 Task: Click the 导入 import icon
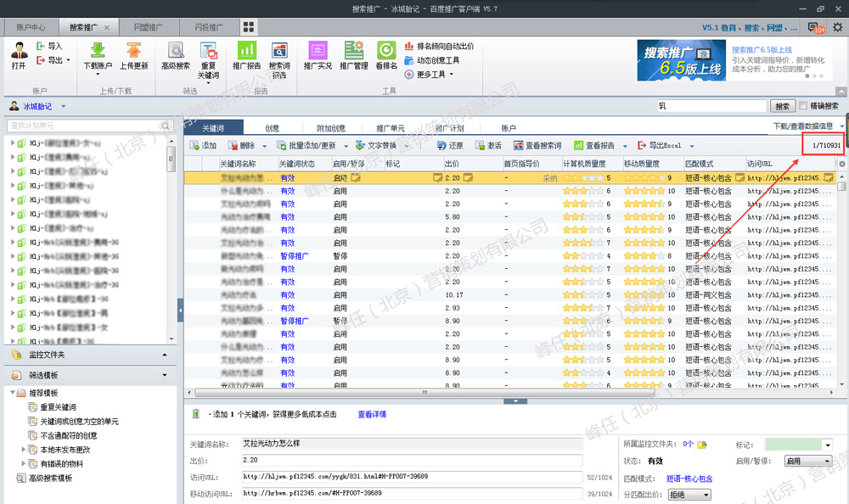click(41, 46)
